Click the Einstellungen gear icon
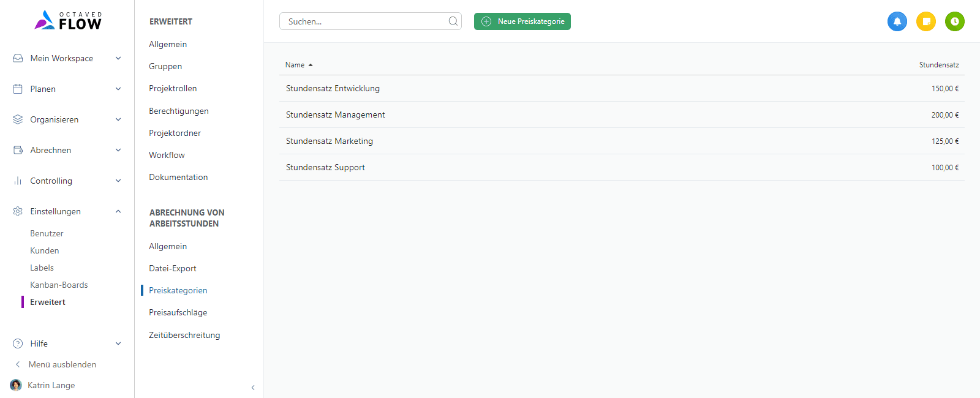 coord(18,211)
